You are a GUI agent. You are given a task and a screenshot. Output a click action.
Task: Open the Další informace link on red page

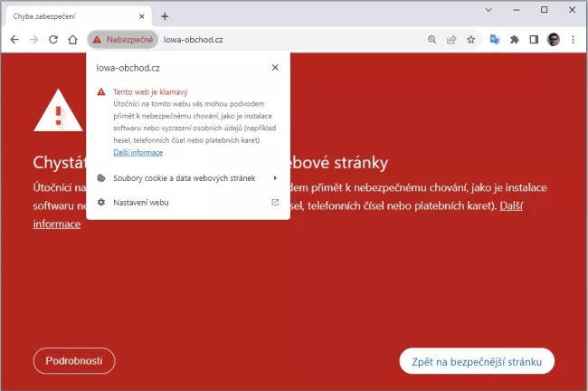tap(511, 205)
